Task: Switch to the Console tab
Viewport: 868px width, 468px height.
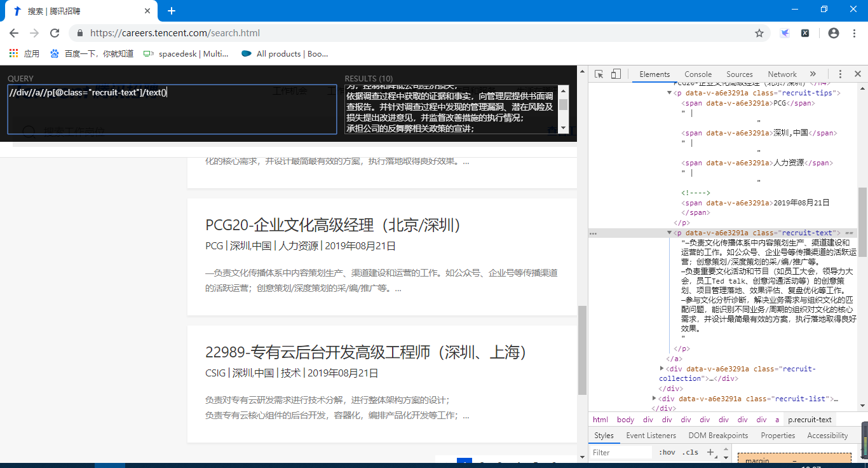Action: 698,74
